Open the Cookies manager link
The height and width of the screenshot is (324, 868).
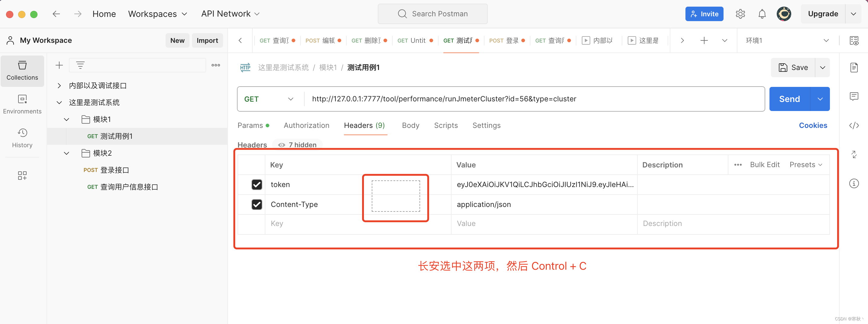click(x=813, y=125)
